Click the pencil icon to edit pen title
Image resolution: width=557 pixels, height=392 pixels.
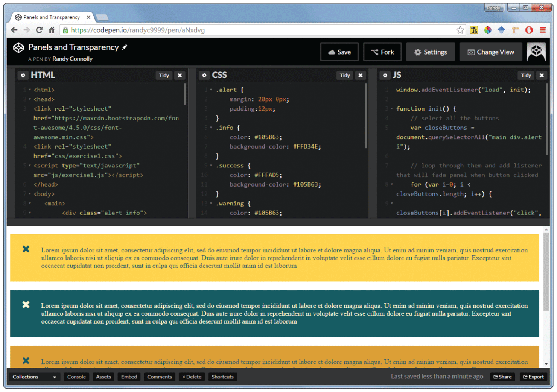[125, 47]
